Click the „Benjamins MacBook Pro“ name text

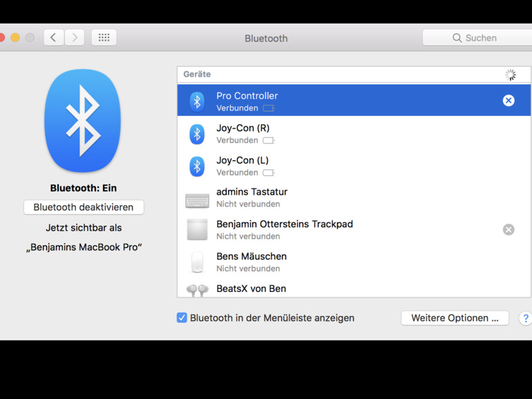[84, 247]
